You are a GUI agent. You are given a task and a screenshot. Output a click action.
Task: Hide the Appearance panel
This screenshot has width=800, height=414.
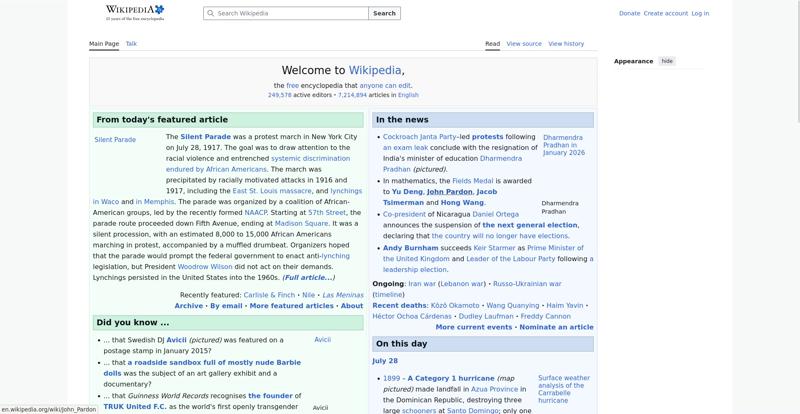click(x=667, y=61)
